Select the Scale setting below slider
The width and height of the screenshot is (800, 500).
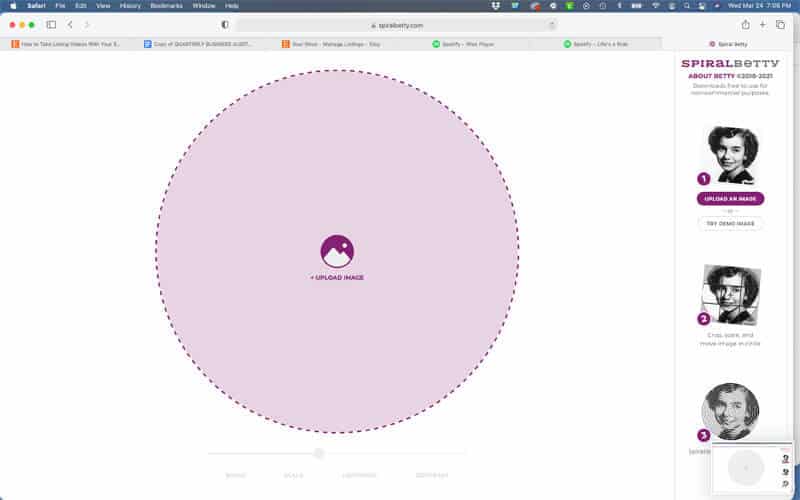(293, 475)
